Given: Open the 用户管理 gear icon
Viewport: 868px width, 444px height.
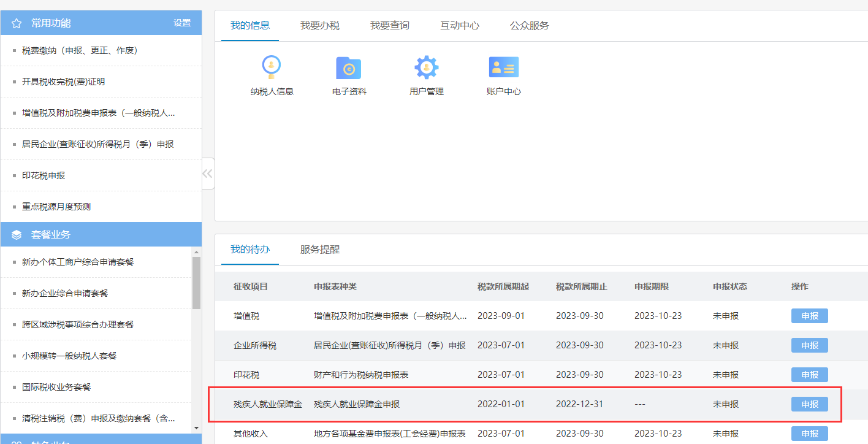Looking at the screenshot, I should coord(426,67).
